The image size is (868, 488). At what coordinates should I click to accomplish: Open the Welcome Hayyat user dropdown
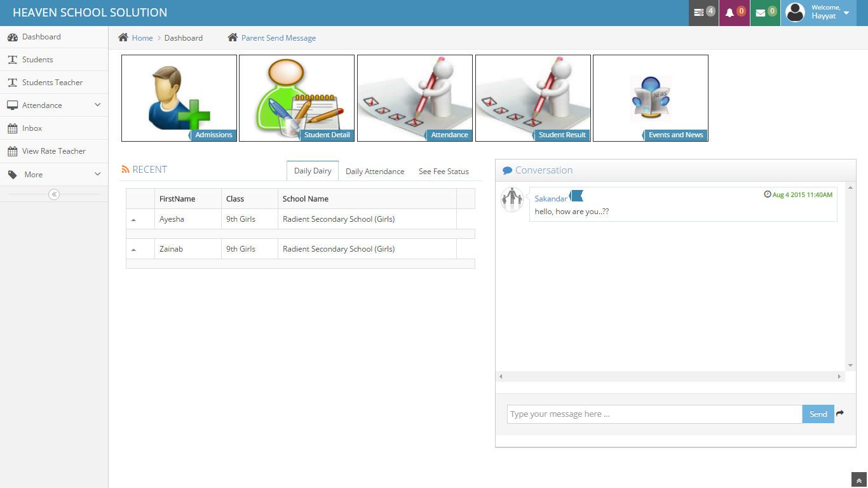click(818, 13)
